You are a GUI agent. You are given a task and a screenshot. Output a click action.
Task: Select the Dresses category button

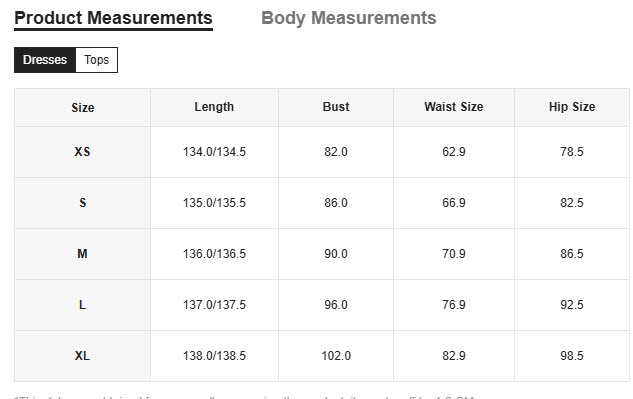45,60
